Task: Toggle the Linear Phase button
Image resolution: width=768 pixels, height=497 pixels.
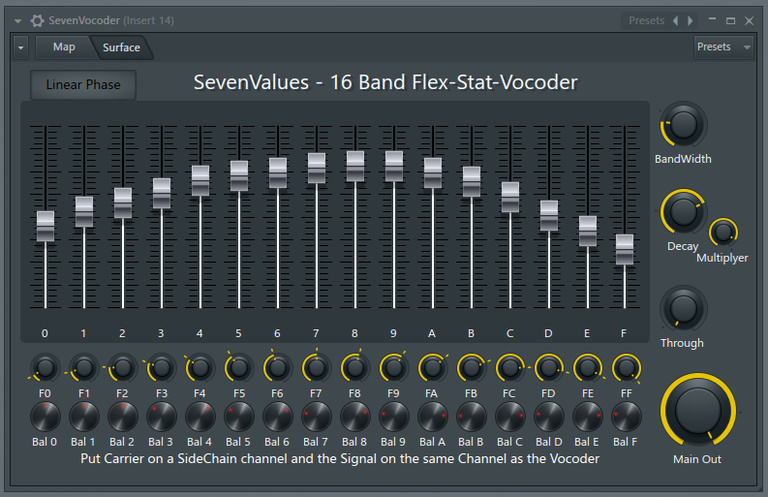Action: pyautogui.click(x=83, y=85)
